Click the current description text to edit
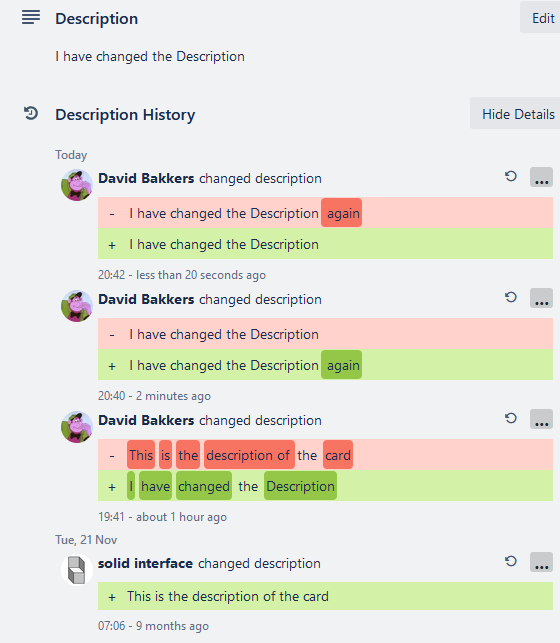560x643 pixels. click(x=150, y=56)
